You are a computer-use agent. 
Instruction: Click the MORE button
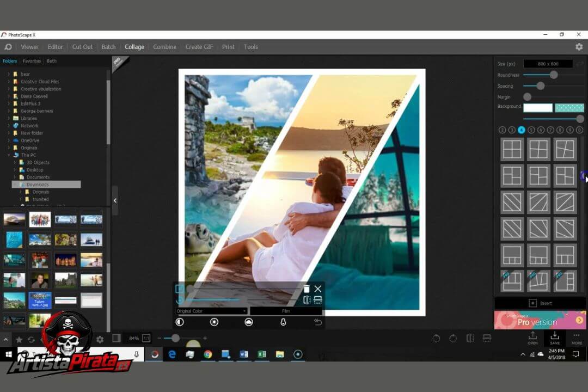[577, 338]
